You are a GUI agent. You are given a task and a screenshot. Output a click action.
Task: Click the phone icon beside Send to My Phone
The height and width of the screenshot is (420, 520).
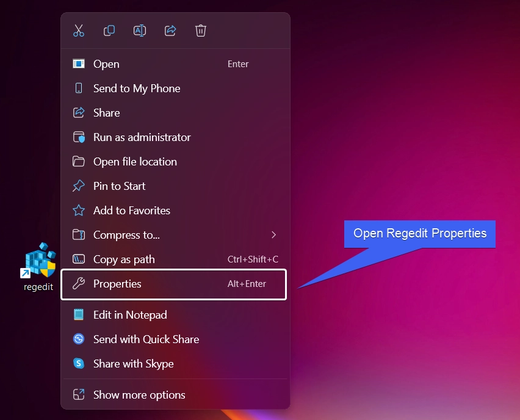[x=79, y=89]
